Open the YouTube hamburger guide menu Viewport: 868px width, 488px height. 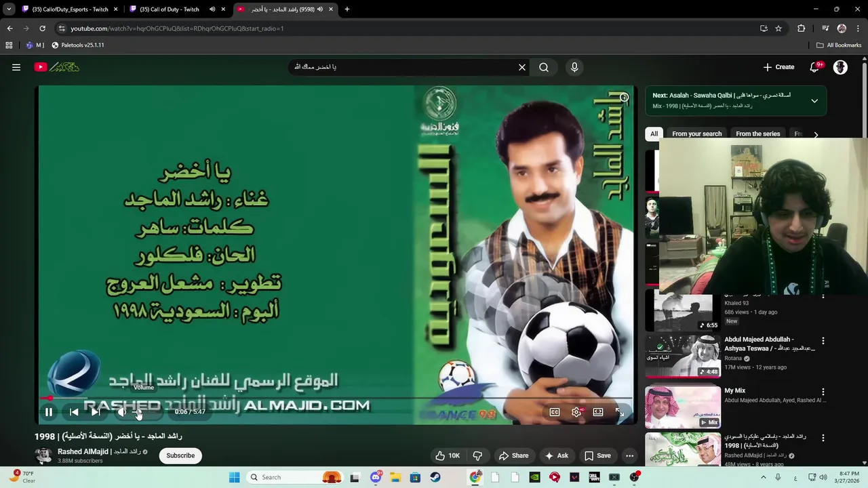16,67
